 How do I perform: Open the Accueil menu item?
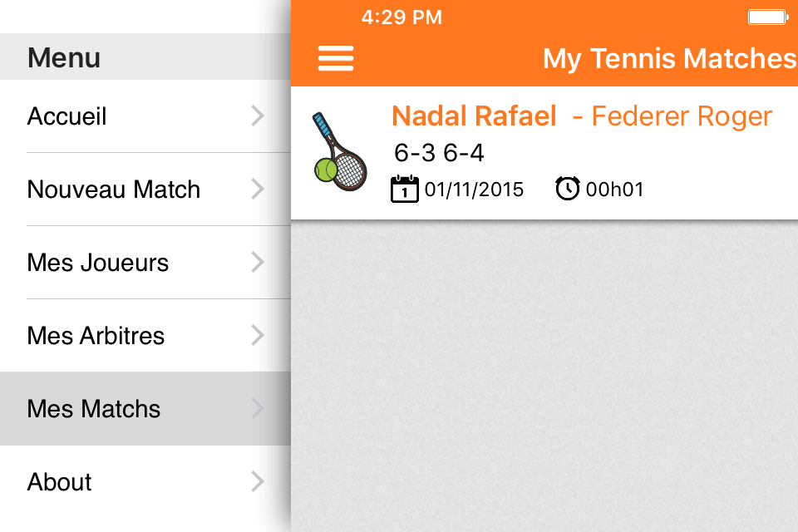(x=145, y=116)
